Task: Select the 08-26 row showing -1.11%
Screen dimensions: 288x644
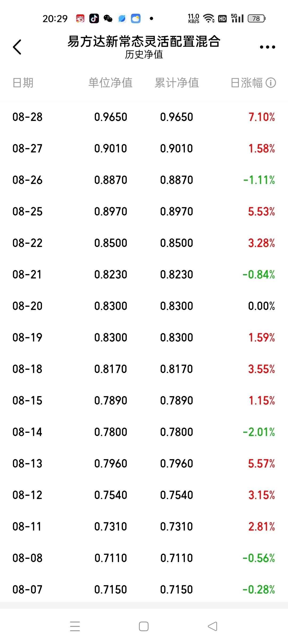Action: pos(144,180)
